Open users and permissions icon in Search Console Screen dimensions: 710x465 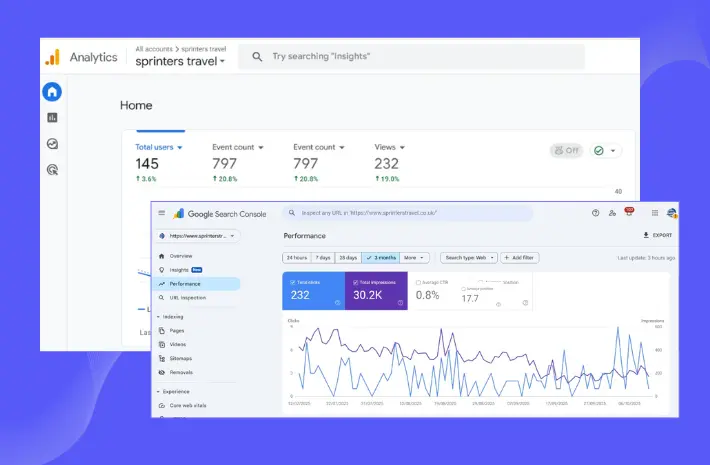point(612,213)
